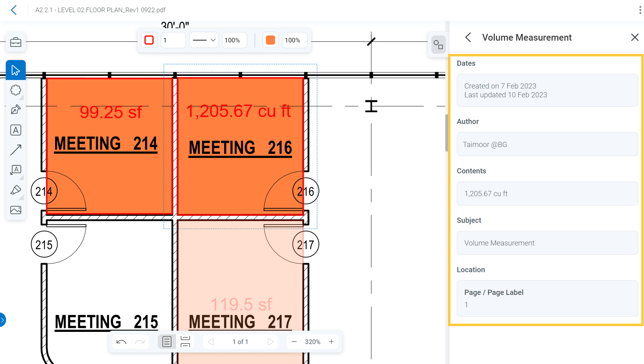Select the callout text tool

pos(15,170)
